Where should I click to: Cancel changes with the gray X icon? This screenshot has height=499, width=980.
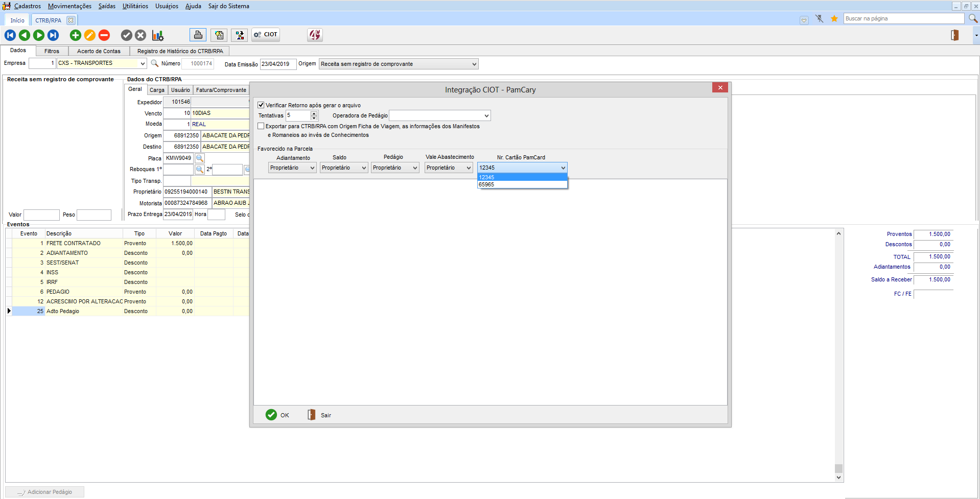pos(141,35)
